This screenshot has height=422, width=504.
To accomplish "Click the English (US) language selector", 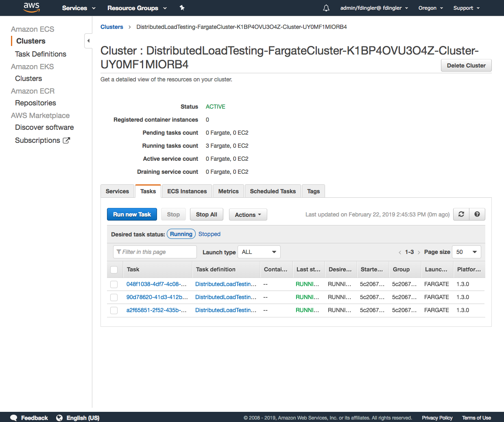I will (83, 418).
